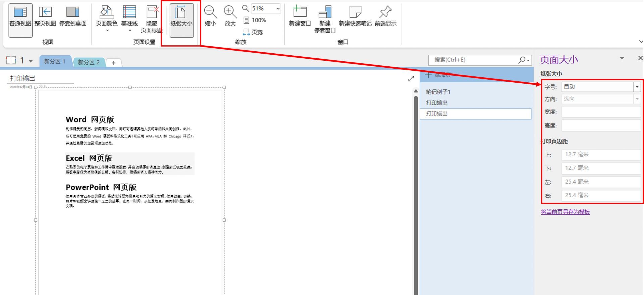Click the 打印输出 page title
This screenshot has width=644, height=295.
tap(22, 78)
